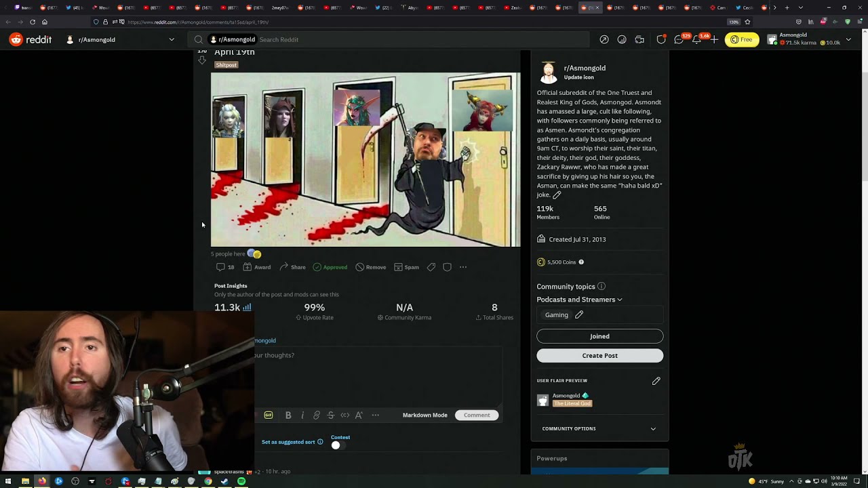This screenshot has width=868, height=488.
Task: Open the r/Asmongold community navigation dropdown
Action: coord(120,39)
